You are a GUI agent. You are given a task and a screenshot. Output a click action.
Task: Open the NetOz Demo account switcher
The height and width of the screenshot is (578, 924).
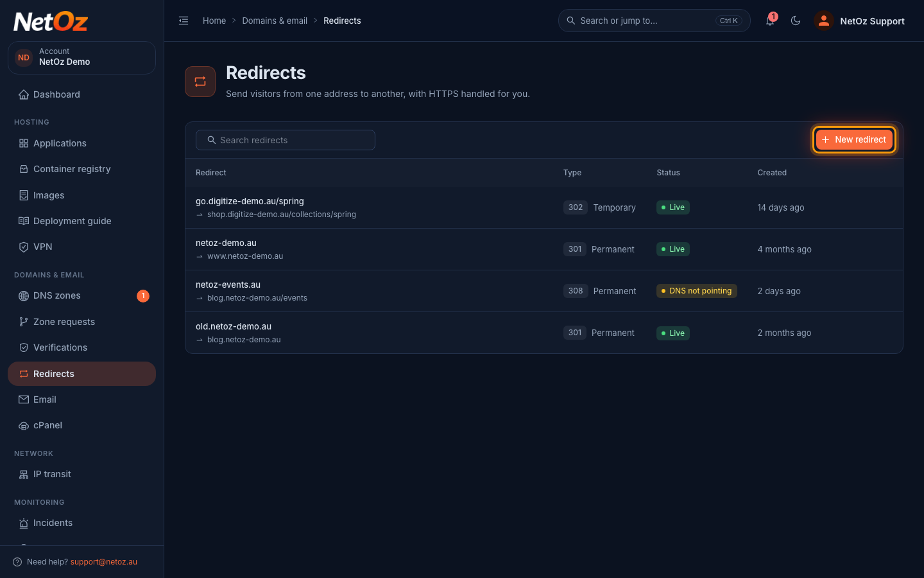81,58
